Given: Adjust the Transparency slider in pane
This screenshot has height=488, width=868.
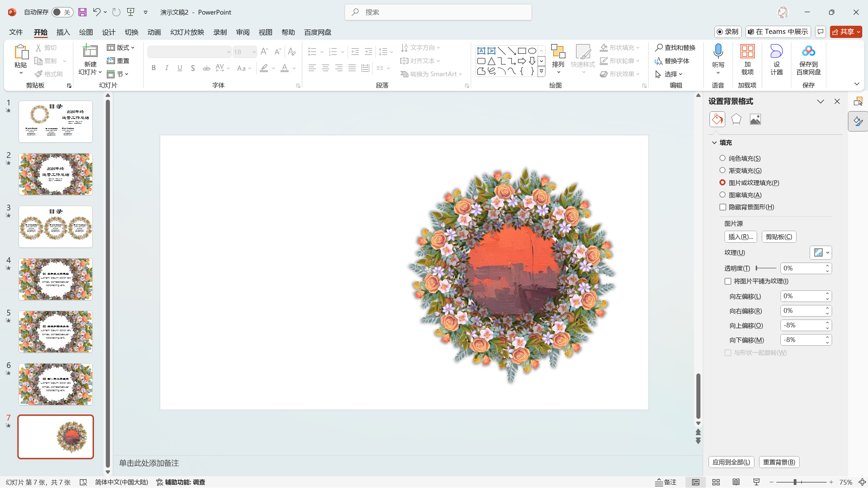Looking at the screenshot, I should pyautogui.click(x=766, y=268).
